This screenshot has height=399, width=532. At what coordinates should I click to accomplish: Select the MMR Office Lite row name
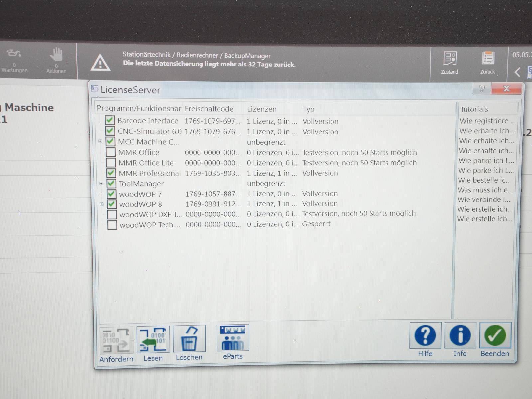click(146, 163)
